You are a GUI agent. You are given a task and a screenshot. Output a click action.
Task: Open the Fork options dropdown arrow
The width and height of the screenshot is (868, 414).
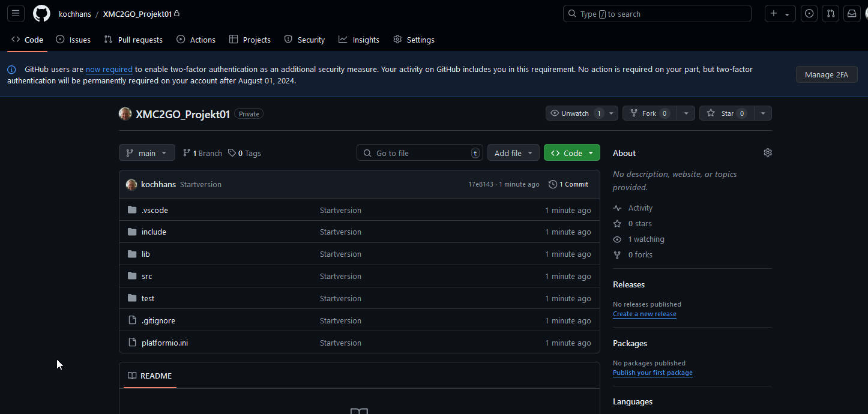tap(686, 113)
